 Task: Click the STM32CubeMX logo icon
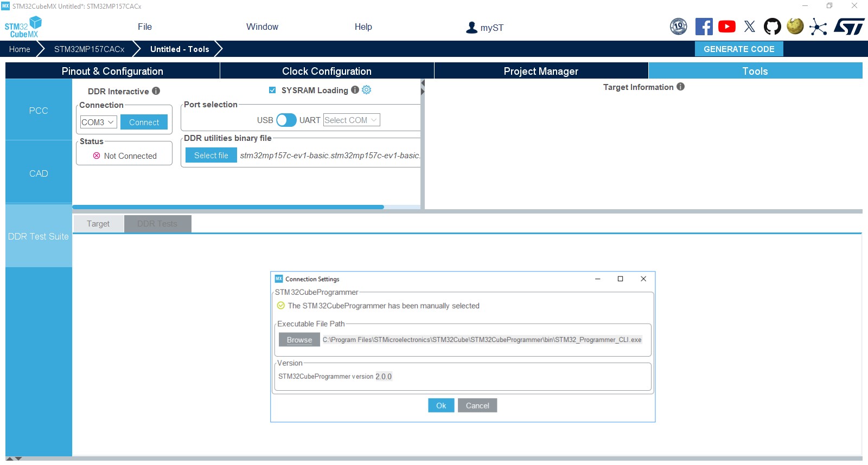pyautogui.click(x=23, y=27)
